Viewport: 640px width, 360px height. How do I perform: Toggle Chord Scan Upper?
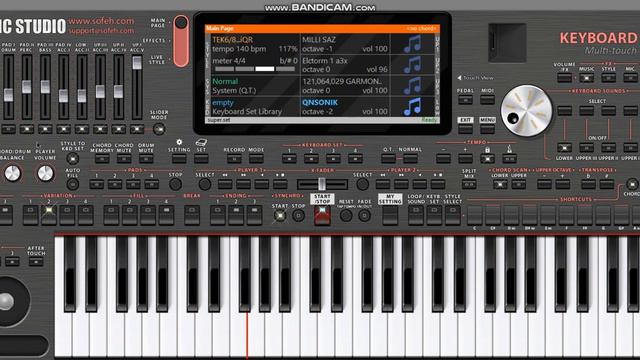[x=519, y=184]
